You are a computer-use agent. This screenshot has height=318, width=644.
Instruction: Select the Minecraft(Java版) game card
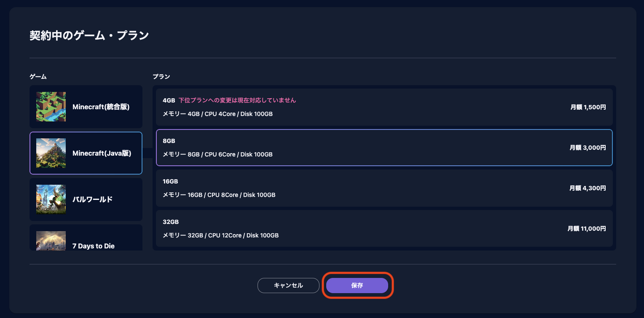click(86, 153)
